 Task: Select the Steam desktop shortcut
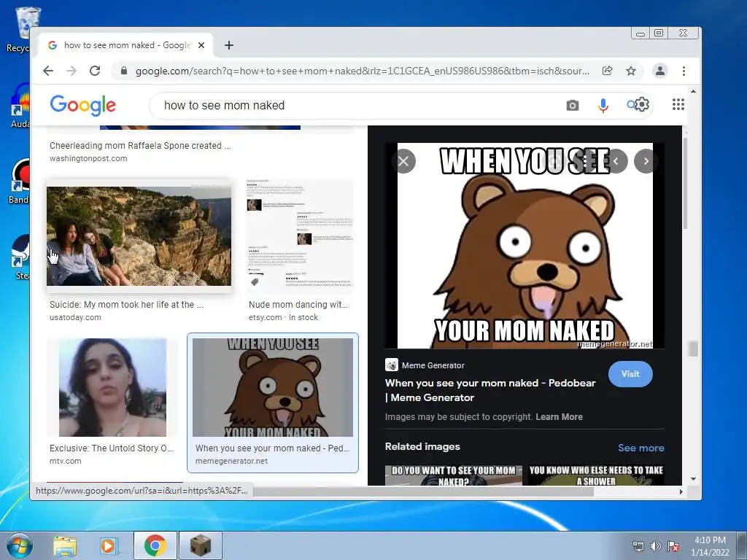click(x=20, y=257)
